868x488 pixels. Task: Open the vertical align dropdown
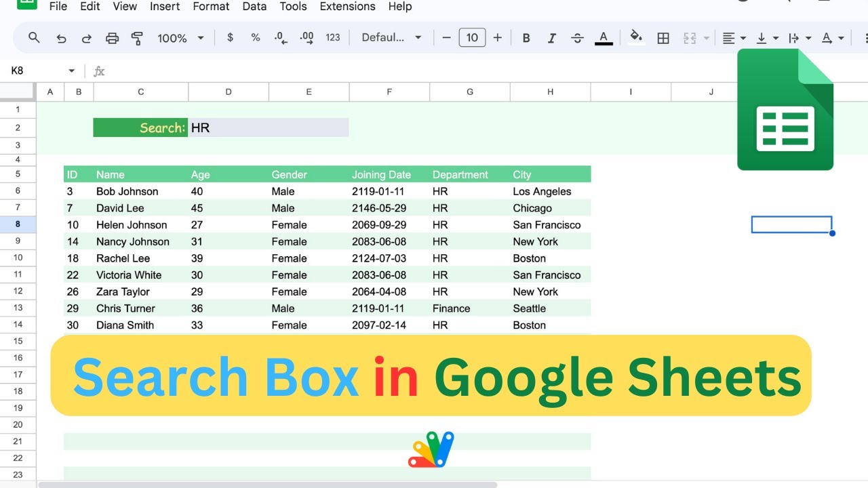(x=767, y=38)
